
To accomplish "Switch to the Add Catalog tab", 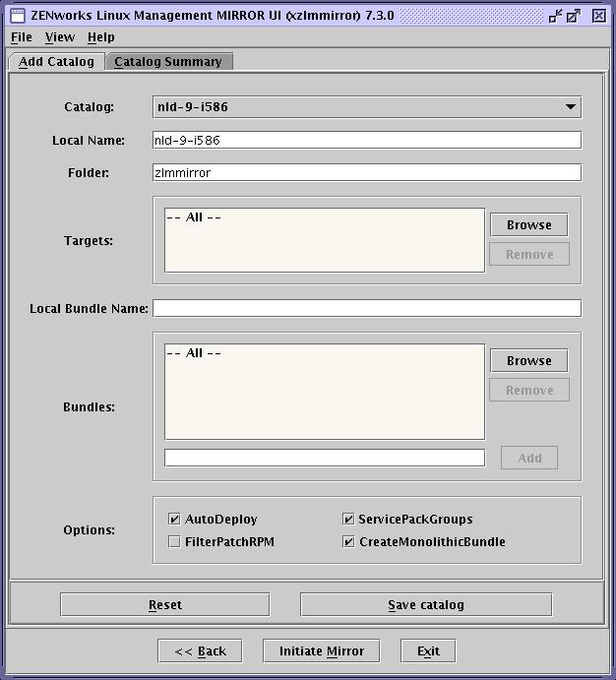I will 56,62.
